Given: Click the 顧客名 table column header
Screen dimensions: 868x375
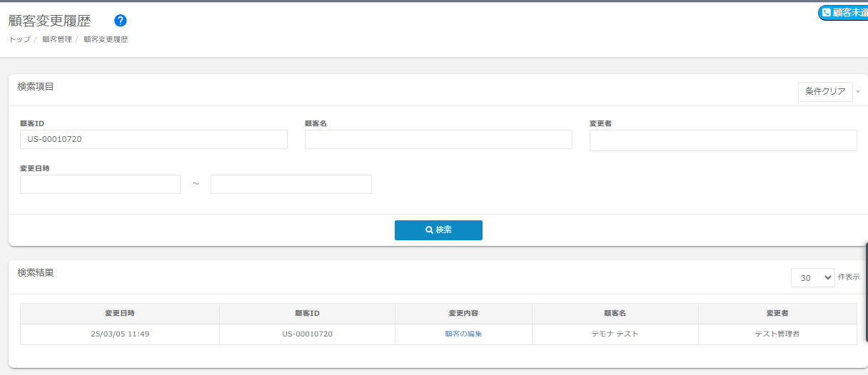Looking at the screenshot, I should tap(615, 314).
